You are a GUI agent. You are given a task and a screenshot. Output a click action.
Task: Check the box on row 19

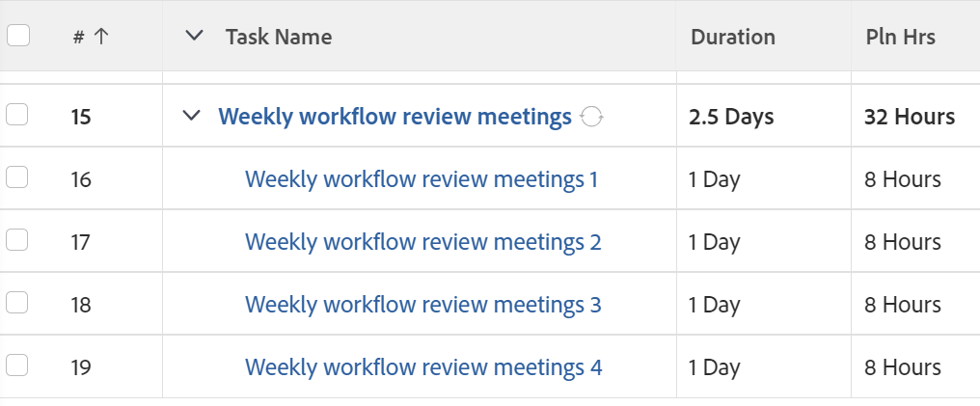17,365
